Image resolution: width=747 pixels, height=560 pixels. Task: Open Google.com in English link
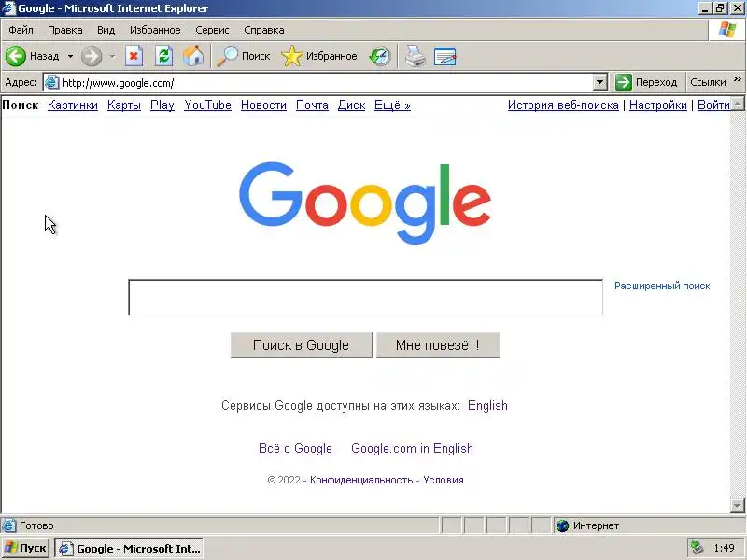pyautogui.click(x=412, y=449)
